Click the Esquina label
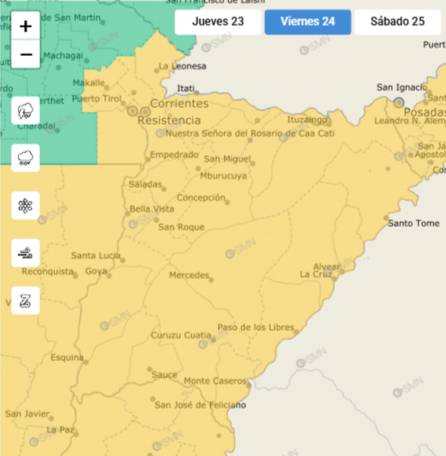Screen dimensions: 446x456 tap(67, 358)
